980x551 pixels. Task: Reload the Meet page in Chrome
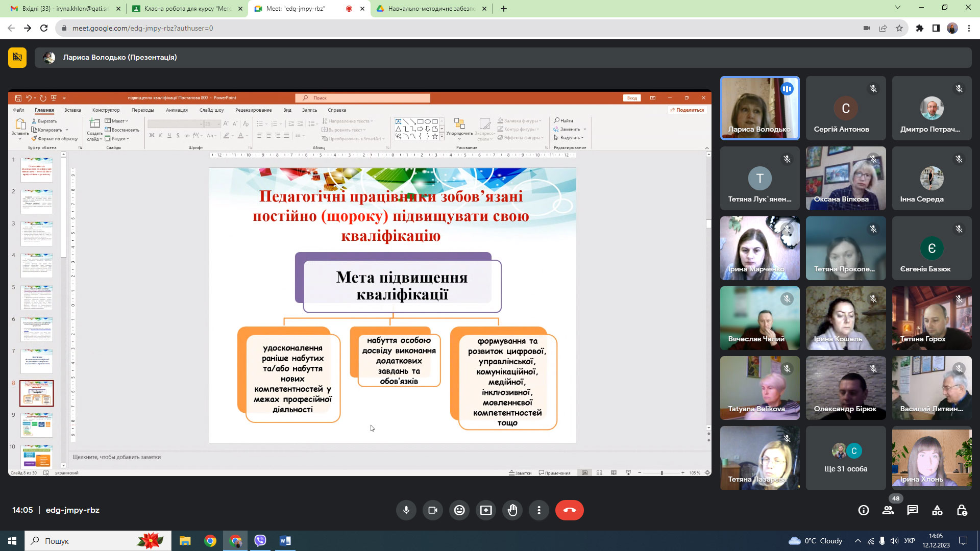click(44, 28)
